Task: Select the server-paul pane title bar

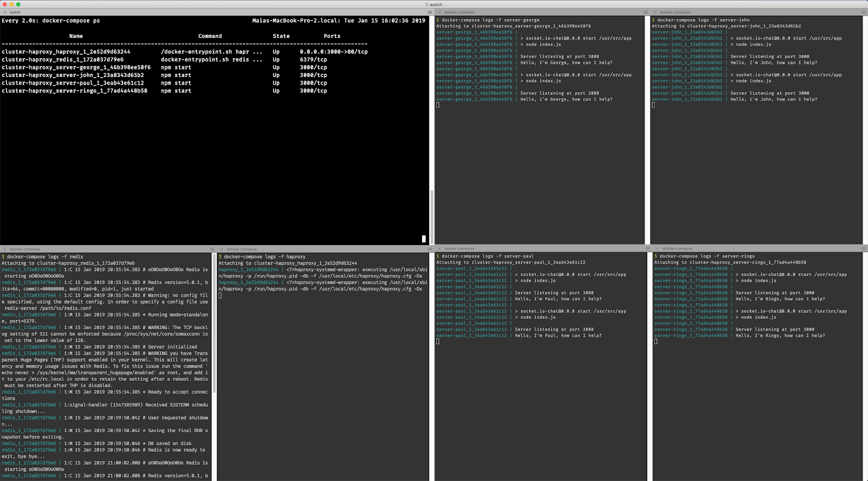Action: tap(542, 248)
